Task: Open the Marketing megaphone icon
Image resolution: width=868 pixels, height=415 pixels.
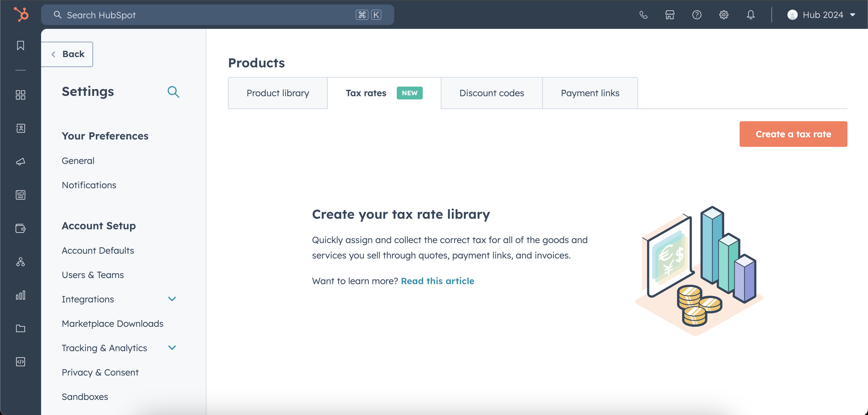Action: 21,162
